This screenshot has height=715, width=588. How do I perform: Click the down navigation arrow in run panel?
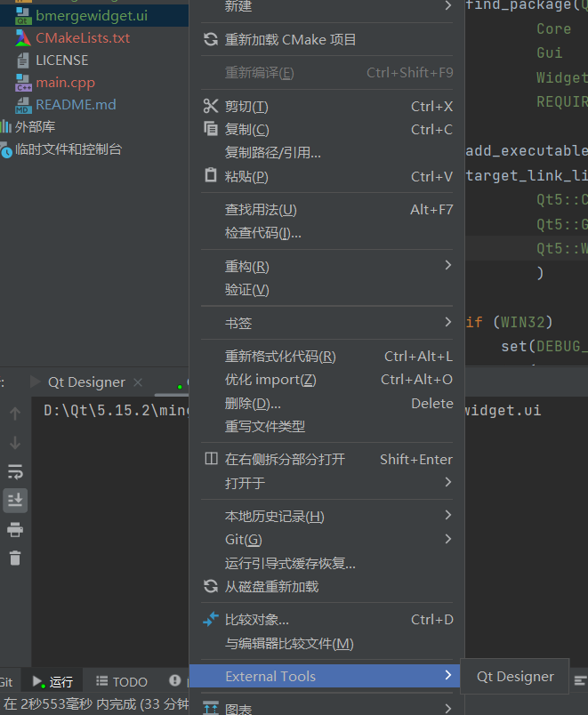(x=14, y=442)
